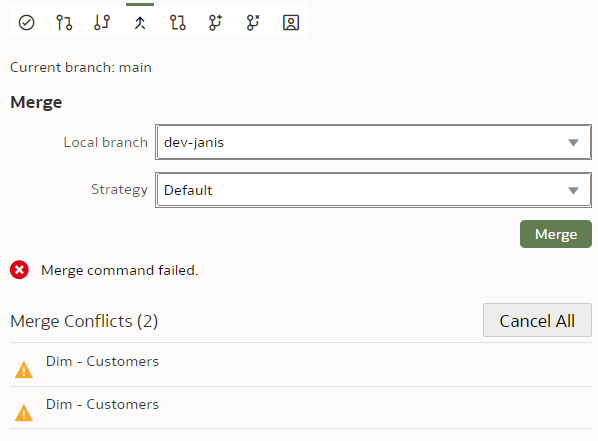The image size is (598, 441).
Task: Open the compare branches tab, fifth toolbar icon
Action: (178, 23)
